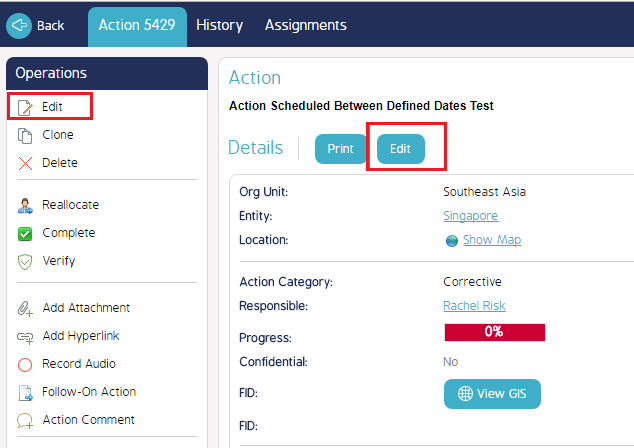Click the Operations panel header
Image resolution: width=634 pixels, height=448 pixels.
point(107,74)
